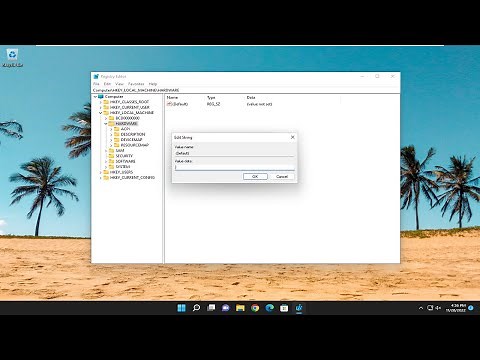Click the (Default) string value icon
Screen dimensions: 480x360
169,104
